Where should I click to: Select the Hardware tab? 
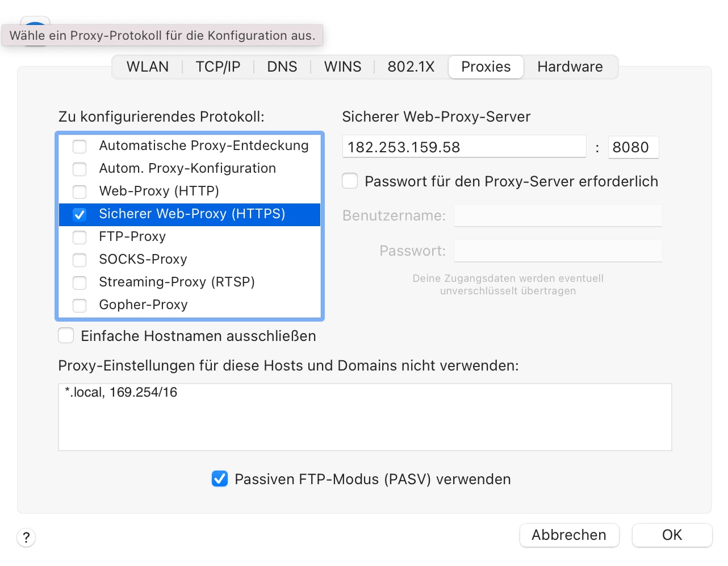click(x=570, y=66)
